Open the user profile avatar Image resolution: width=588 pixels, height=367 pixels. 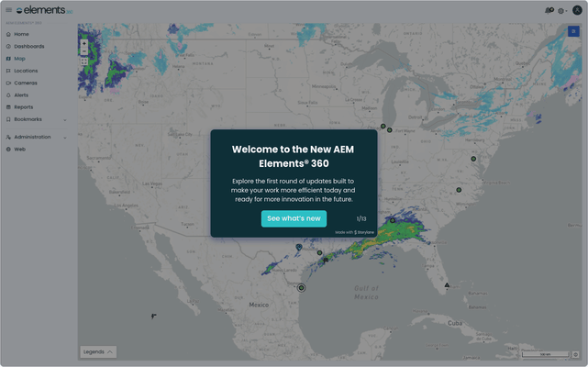[577, 10]
